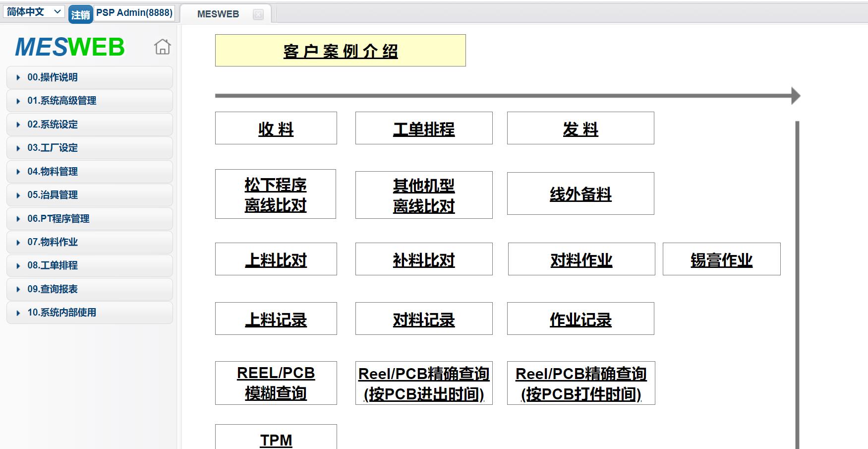This screenshot has height=449, width=868.
Task: Open Reel/PCB精确查询(按PCB打件时间) link
Action: point(581,384)
